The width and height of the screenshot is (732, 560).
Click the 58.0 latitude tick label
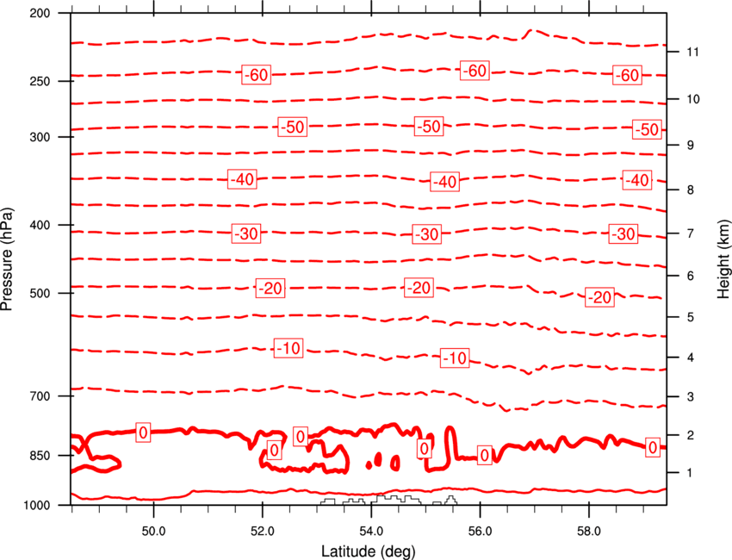[589, 532]
